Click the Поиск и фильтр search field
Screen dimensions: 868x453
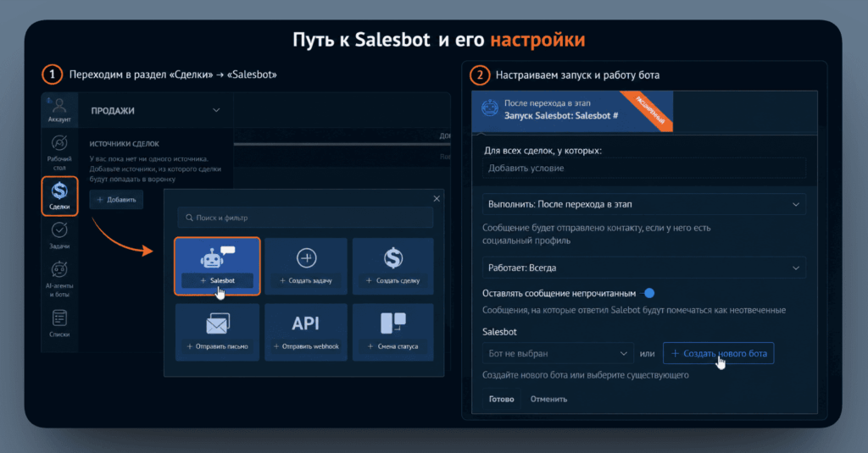point(305,218)
